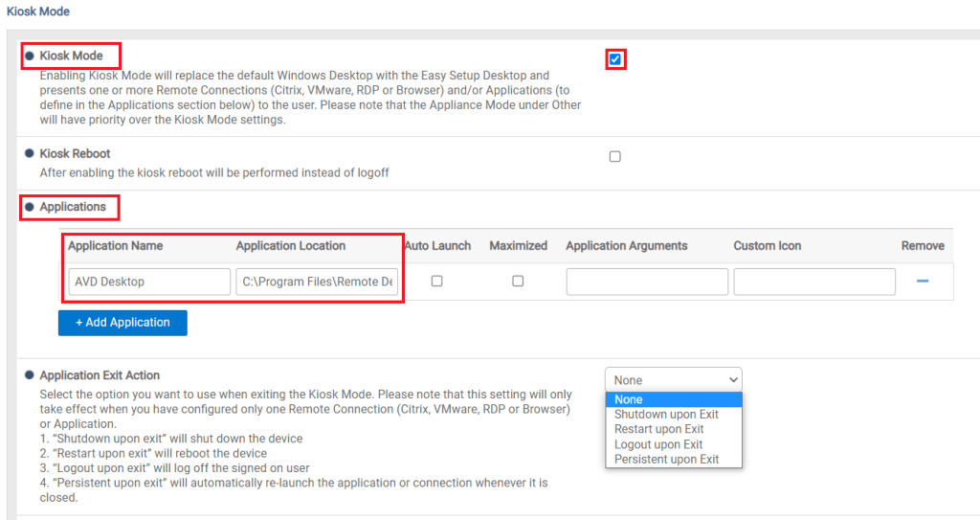980x520 pixels.
Task: Click the Applications section label
Action: pos(73,207)
